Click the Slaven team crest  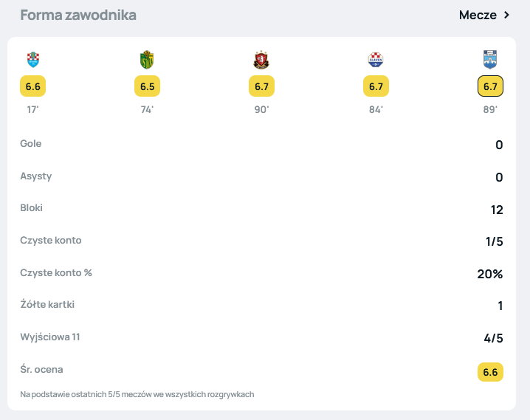pyautogui.click(x=376, y=60)
